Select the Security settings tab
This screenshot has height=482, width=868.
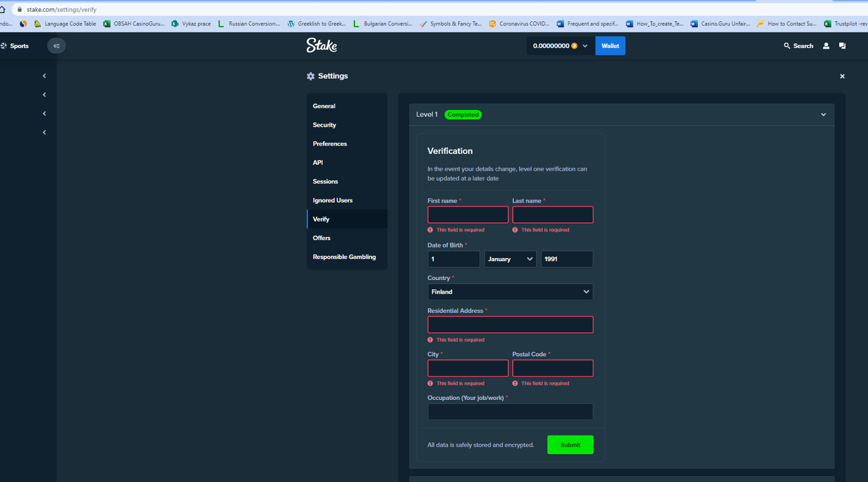324,125
